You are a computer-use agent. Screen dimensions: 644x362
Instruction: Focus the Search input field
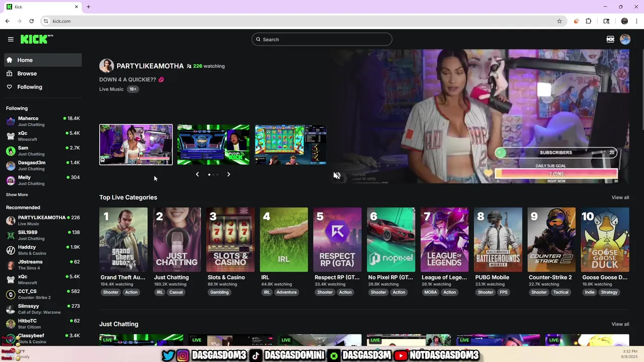click(322, 39)
